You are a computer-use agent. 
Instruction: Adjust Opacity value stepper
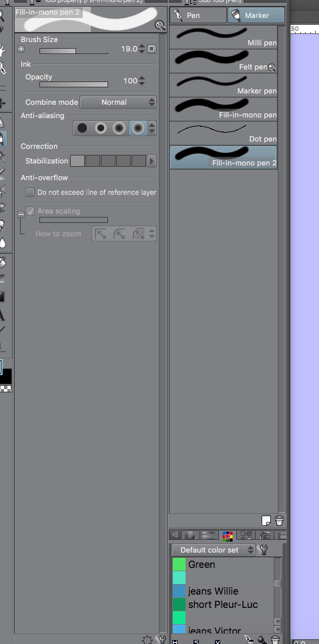[x=141, y=81]
